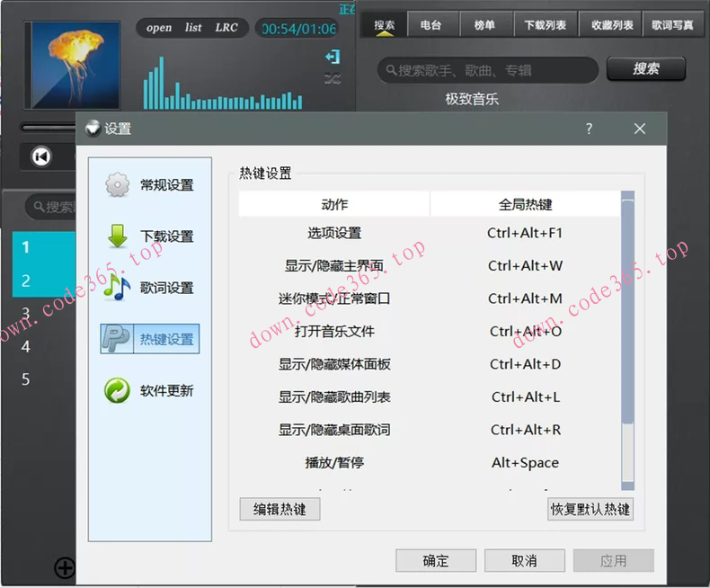Click the playback progress slider

[x=48, y=128]
